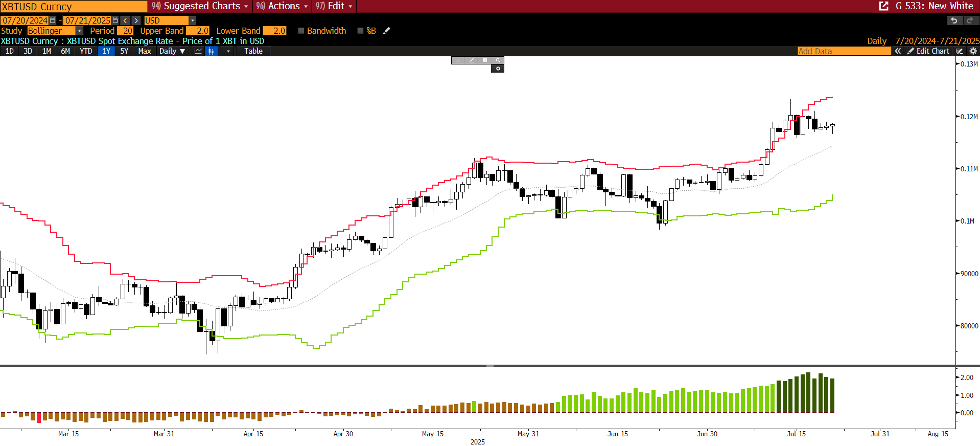
Task: Click the zoom magnifier on floating toolbar
Action: click(498, 60)
